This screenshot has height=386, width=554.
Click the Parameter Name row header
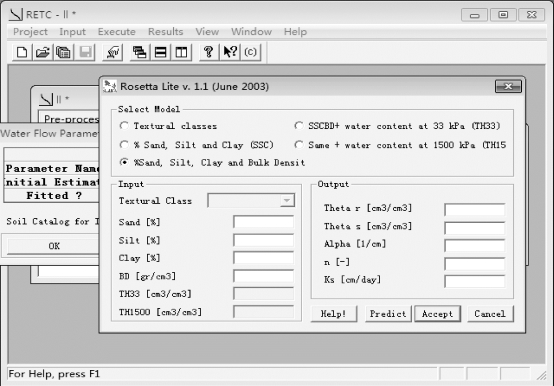pos(52,168)
